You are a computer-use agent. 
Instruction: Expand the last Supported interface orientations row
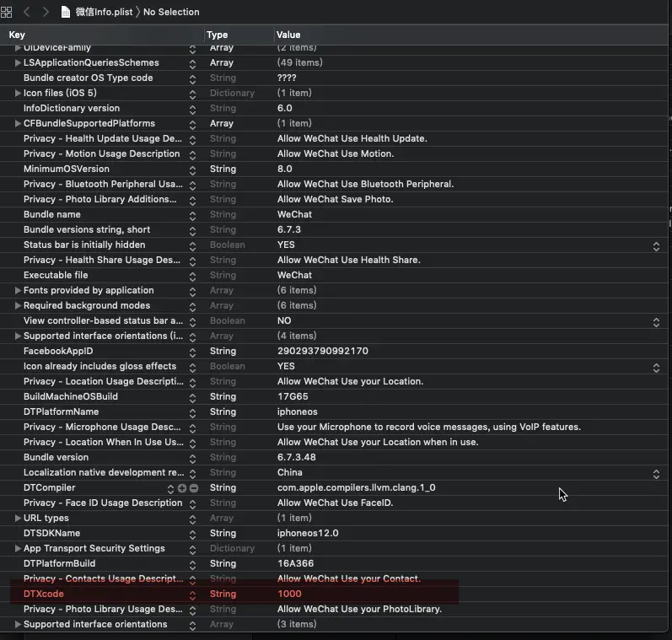point(18,625)
